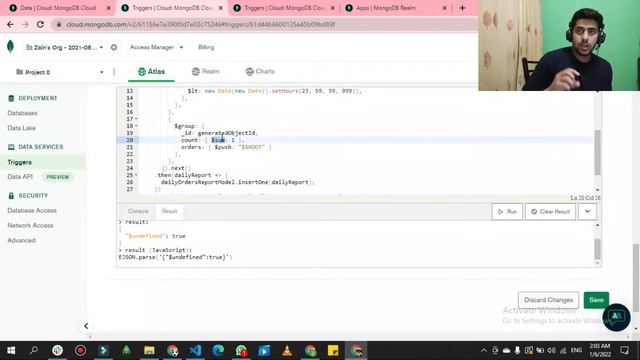The width and height of the screenshot is (640, 360).
Task: Switch to the Atlas tab
Action: [151, 71]
